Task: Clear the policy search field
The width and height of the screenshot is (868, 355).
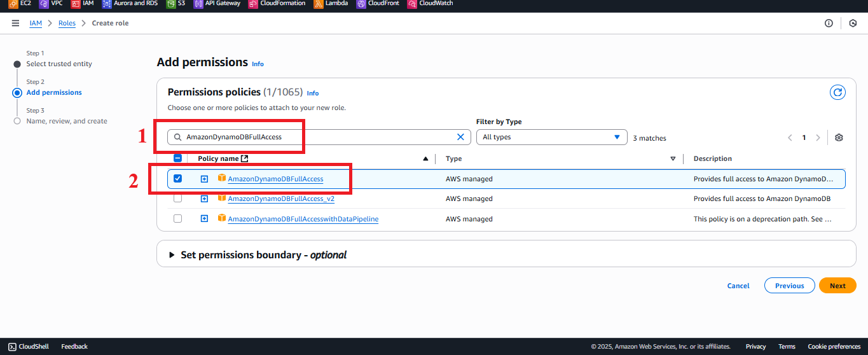Action: [x=461, y=137]
